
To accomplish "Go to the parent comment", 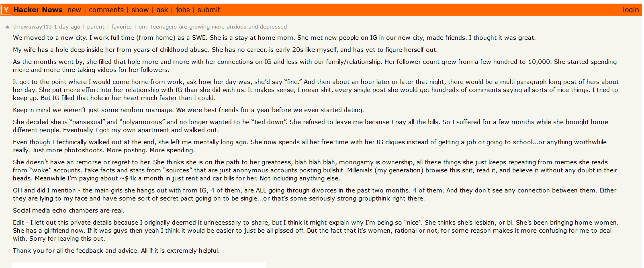I will pos(96,27).
